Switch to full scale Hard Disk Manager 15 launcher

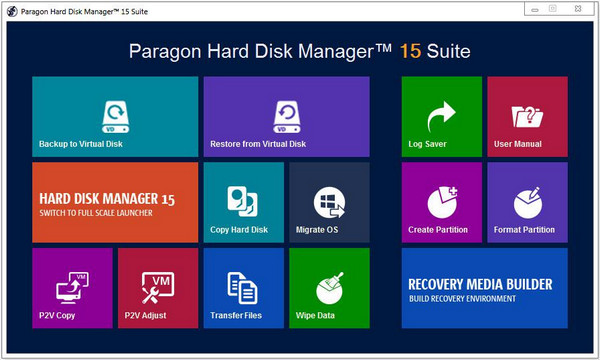[x=115, y=202]
